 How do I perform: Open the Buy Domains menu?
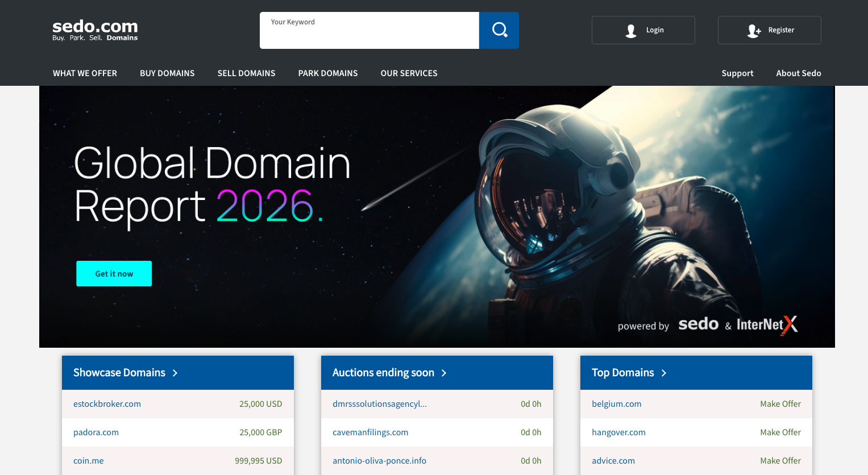[x=167, y=73]
